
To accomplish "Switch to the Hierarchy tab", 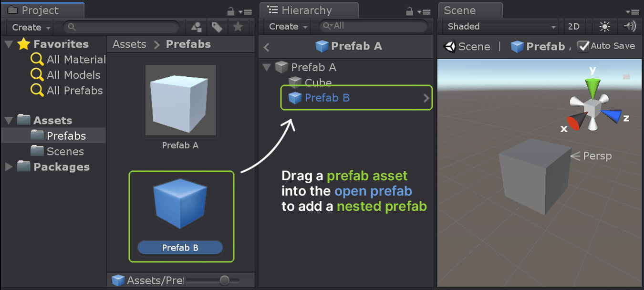I will pyautogui.click(x=309, y=10).
